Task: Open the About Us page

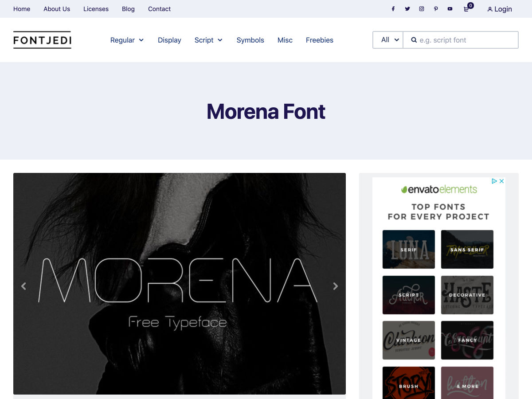Action: 57,9
